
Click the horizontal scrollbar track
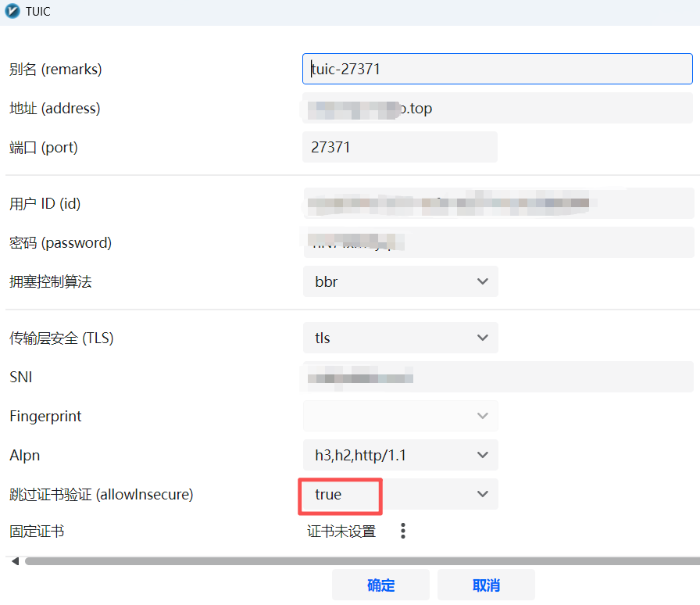[x=359, y=561]
